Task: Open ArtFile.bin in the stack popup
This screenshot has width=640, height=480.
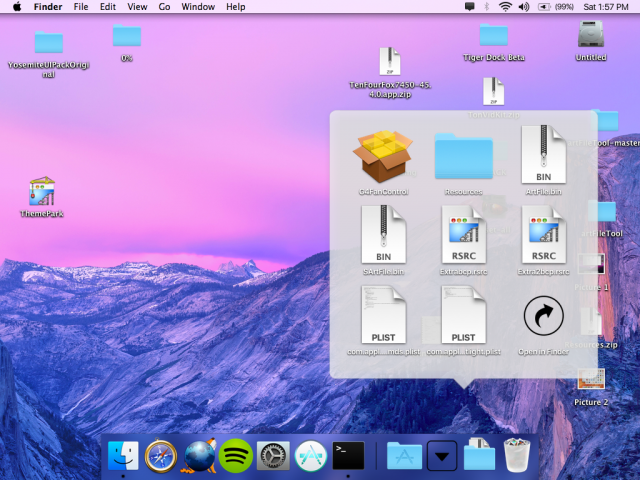Action: (x=543, y=157)
